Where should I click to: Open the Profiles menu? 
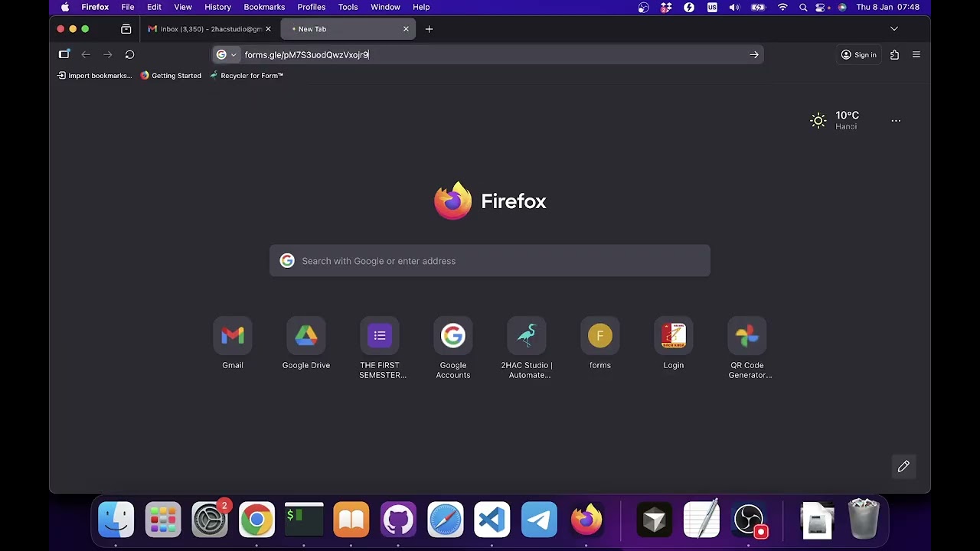click(x=312, y=7)
